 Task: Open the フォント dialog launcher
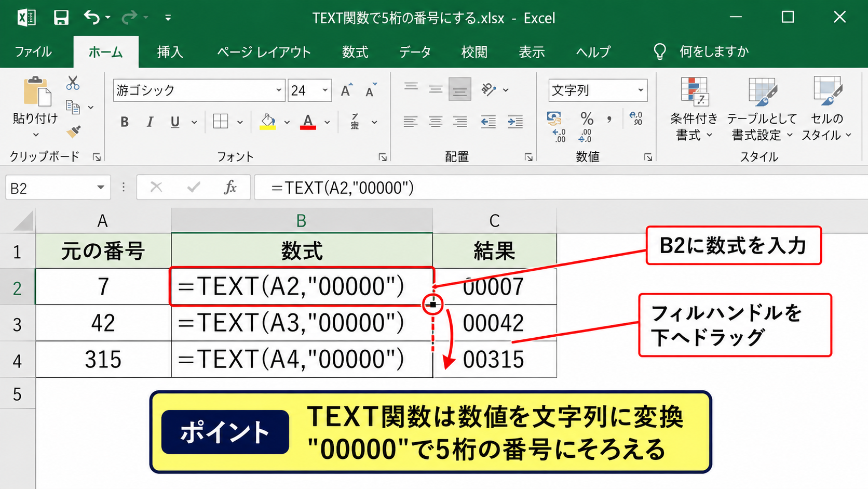[x=383, y=157]
